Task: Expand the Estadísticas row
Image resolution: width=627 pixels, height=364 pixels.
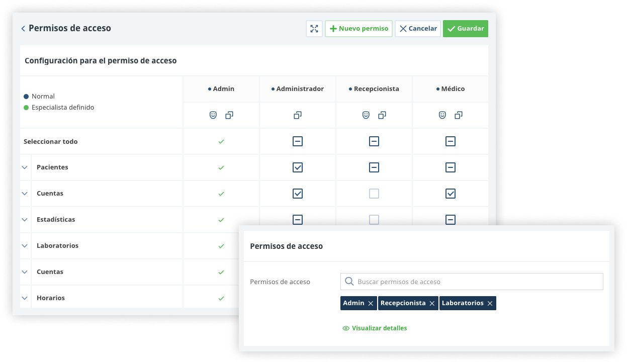Action: coord(24,220)
